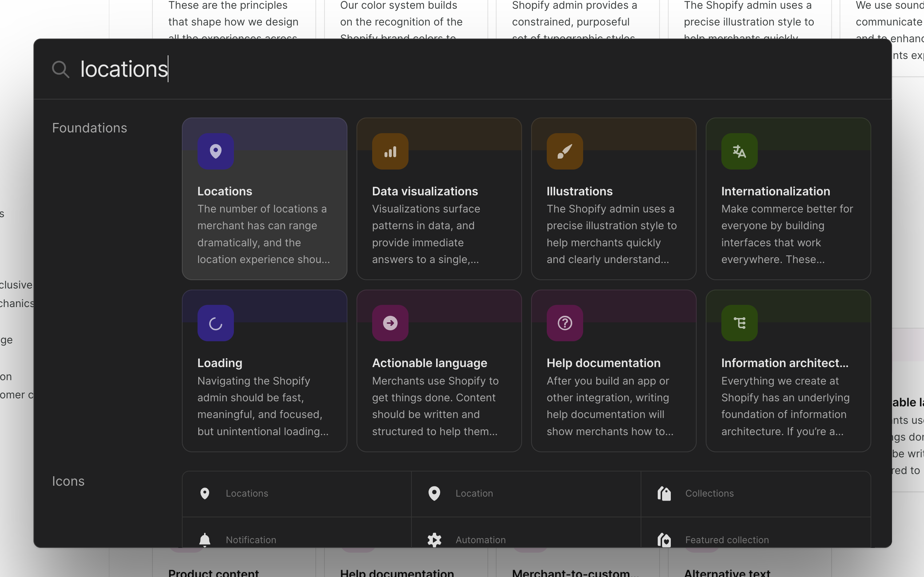Select the Location icon result

click(x=474, y=493)
